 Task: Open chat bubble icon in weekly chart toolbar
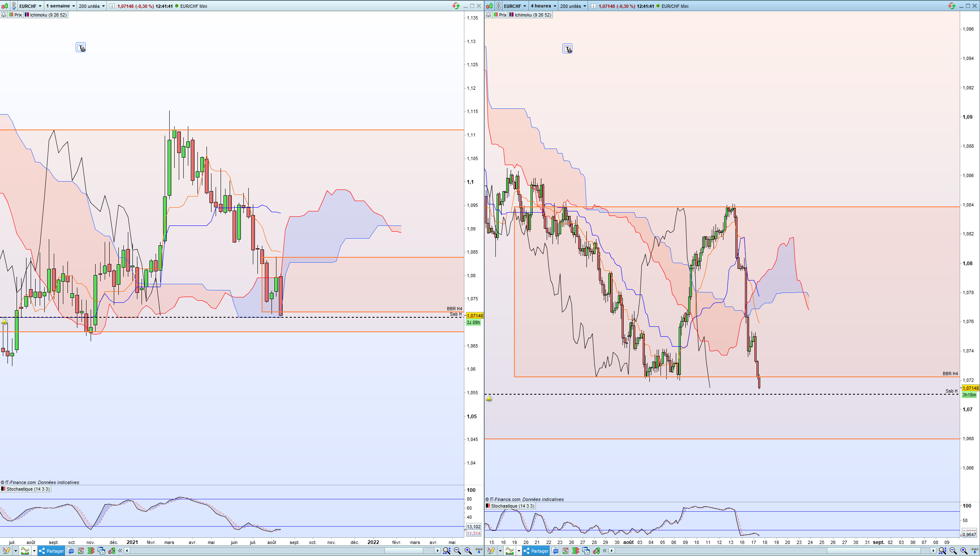tap(71, 551)
